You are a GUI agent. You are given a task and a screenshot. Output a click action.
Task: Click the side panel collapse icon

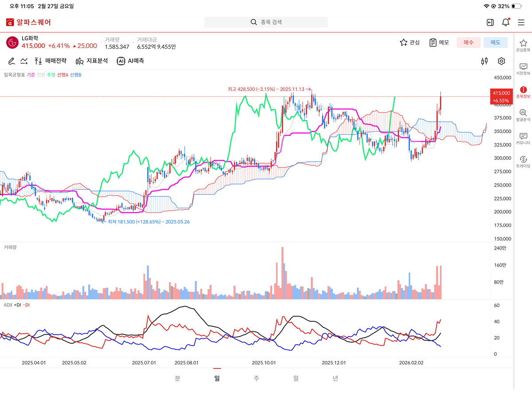[490, 22]
